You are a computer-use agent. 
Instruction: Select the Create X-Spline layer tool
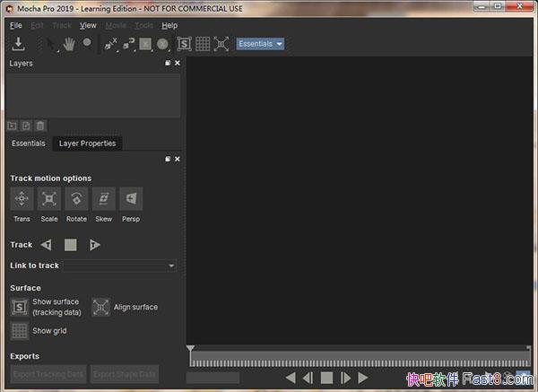coord(111,44)
